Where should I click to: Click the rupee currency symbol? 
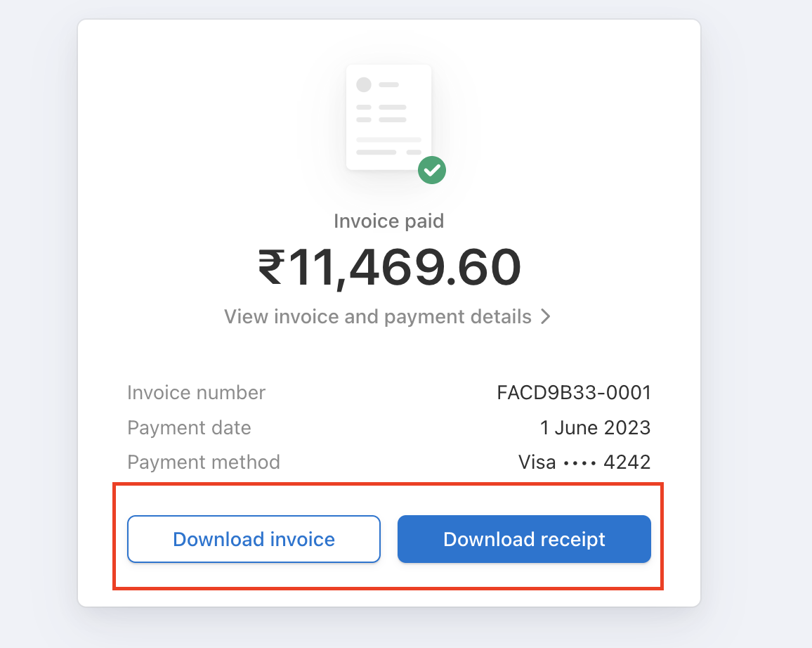[271, 267]
